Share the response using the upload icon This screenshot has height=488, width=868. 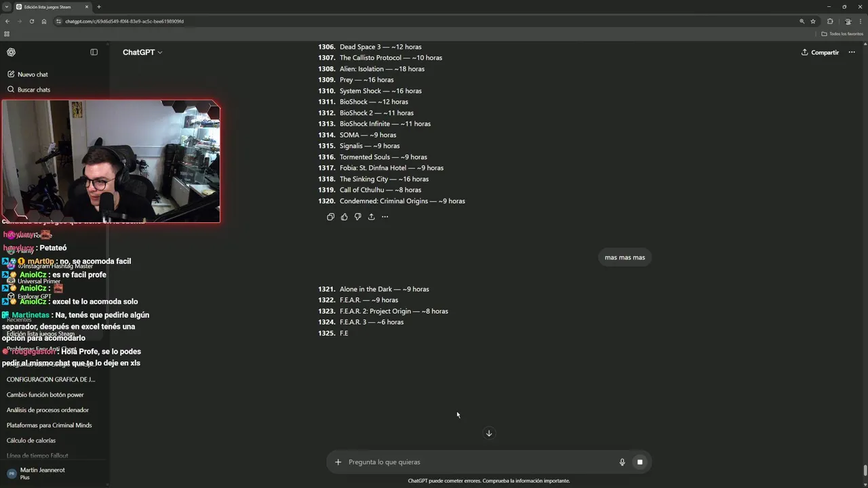coord(371,217)
